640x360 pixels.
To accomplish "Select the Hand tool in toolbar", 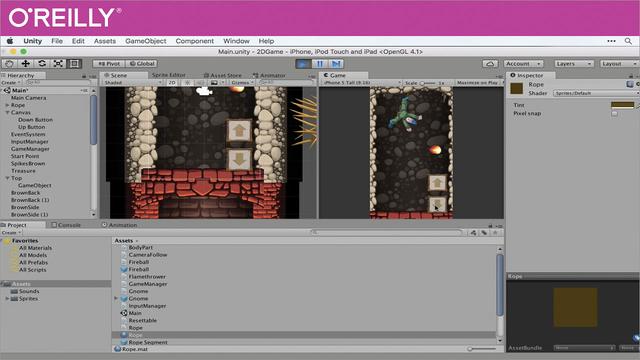I will (x=9, y=64).
